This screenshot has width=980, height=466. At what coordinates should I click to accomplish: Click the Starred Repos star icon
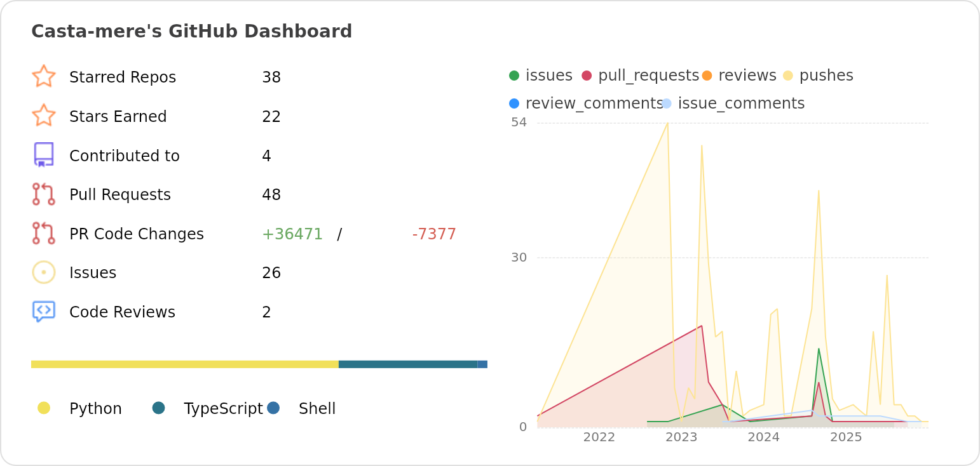point(44,77)
